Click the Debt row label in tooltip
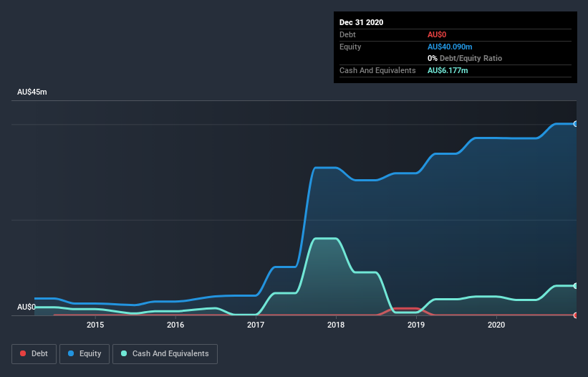 [347, 34]
